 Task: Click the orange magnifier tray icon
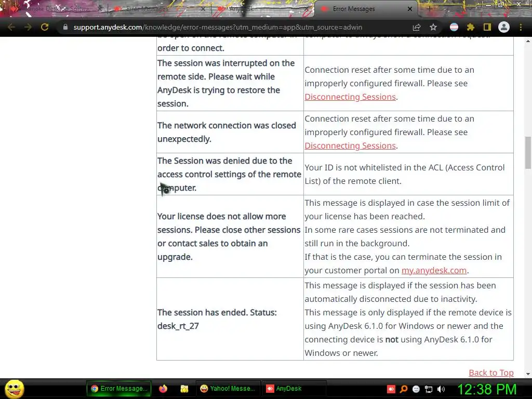click(x=403, y=389)
